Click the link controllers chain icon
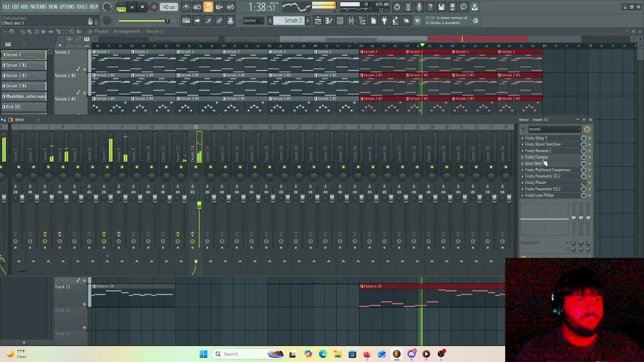Screen dimensions: 644x362 pyautogui.click(x=219, y=21)
